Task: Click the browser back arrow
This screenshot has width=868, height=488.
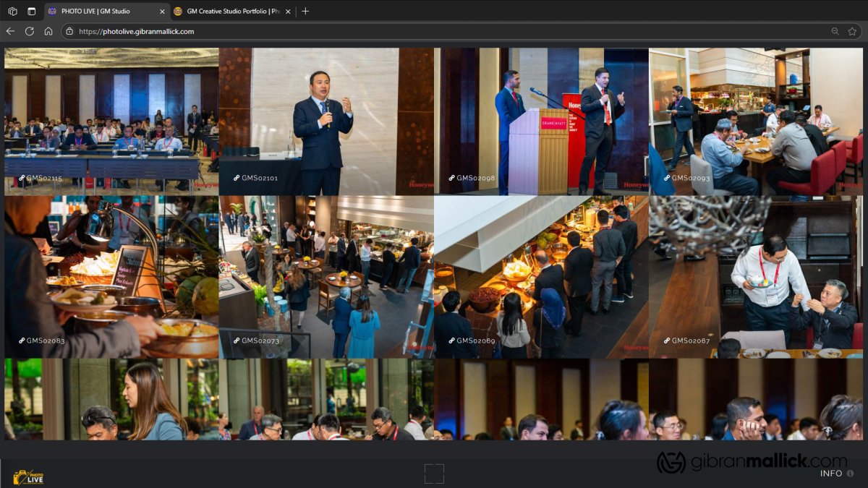Action: [x=10, y=31]
